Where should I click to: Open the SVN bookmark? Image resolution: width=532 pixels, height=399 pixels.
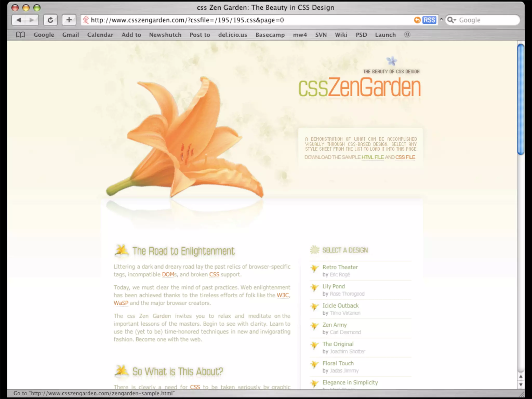[x=321, y=35]
